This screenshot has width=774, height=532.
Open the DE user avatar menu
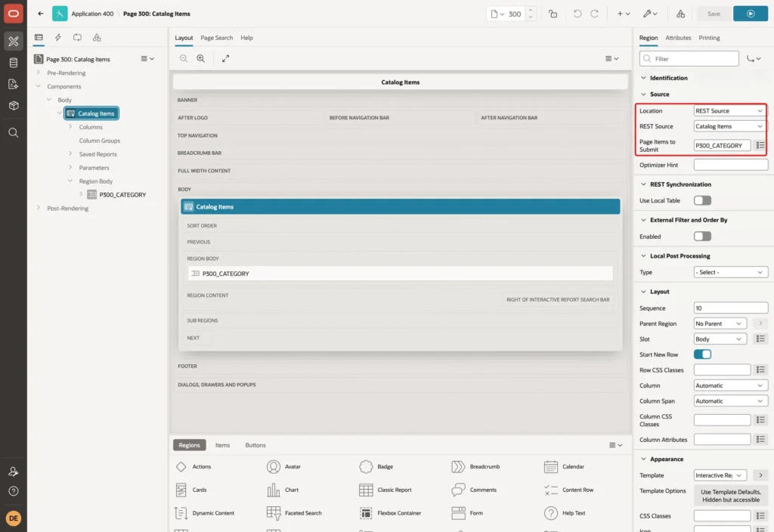point(14,518)
